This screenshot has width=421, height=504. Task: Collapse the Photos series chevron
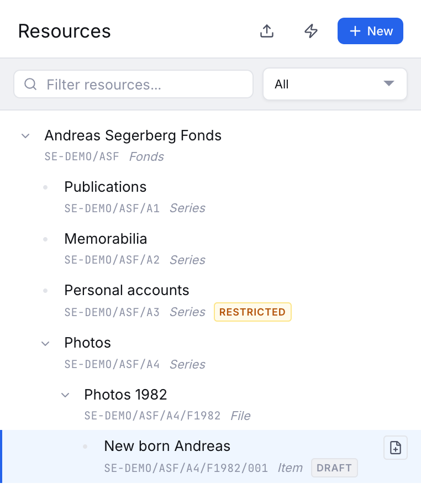(45, 344)
